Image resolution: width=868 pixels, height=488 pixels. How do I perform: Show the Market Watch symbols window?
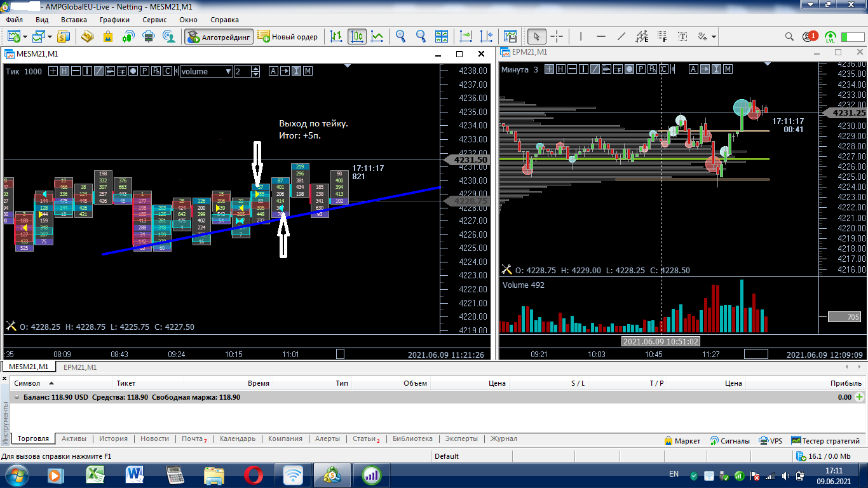64,36
